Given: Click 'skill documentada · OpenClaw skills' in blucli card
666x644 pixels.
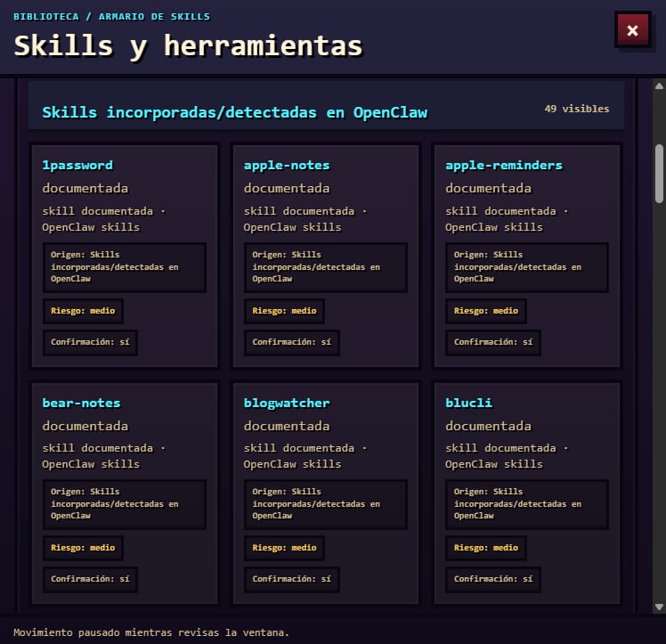Looking at the screenshot, I should [x=507, y=456].
